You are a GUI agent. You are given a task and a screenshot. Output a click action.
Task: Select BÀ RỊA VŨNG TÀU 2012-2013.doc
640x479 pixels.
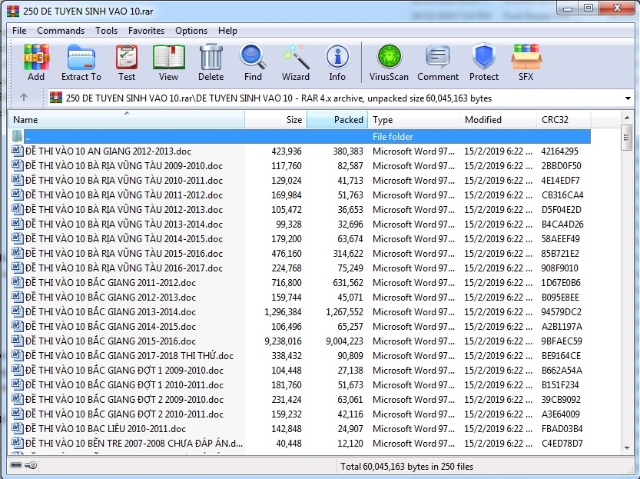click(124, 209)
